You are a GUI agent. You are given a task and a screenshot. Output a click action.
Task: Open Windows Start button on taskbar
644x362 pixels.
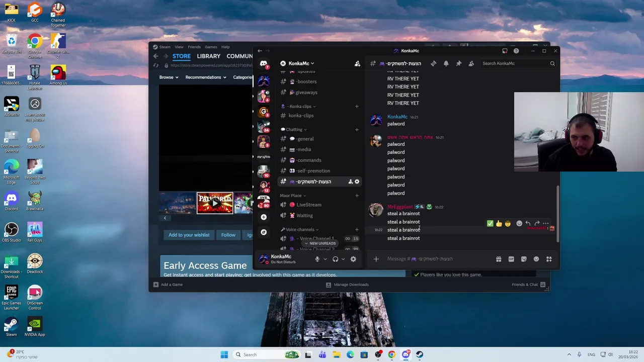tap(224, 354)
